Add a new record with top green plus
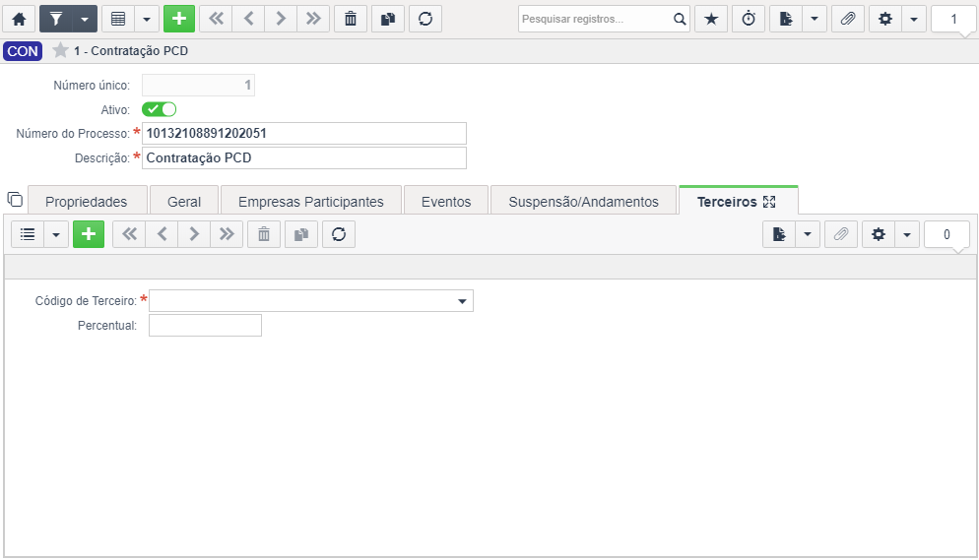 coord(179,19)
